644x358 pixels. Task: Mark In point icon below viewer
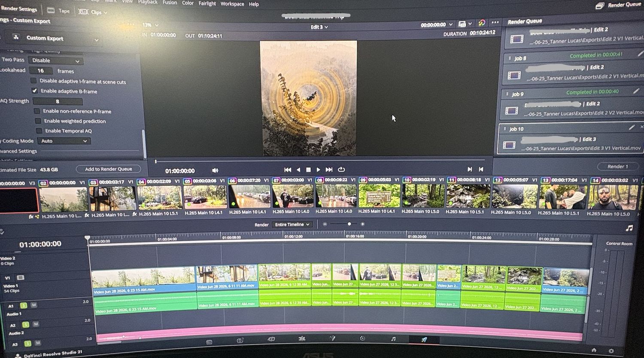470,169
